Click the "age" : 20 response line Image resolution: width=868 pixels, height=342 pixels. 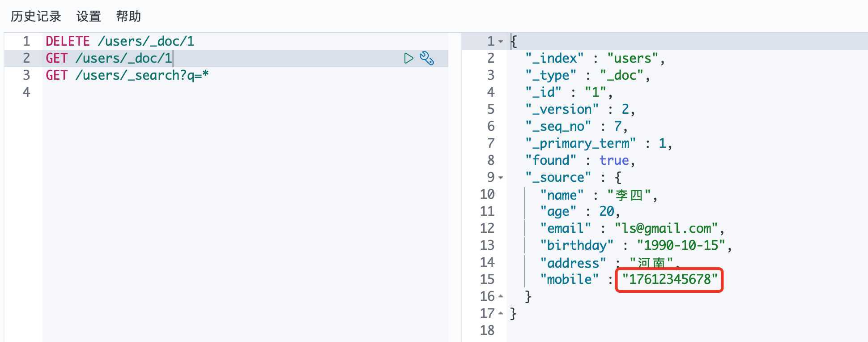pos(580,211)
